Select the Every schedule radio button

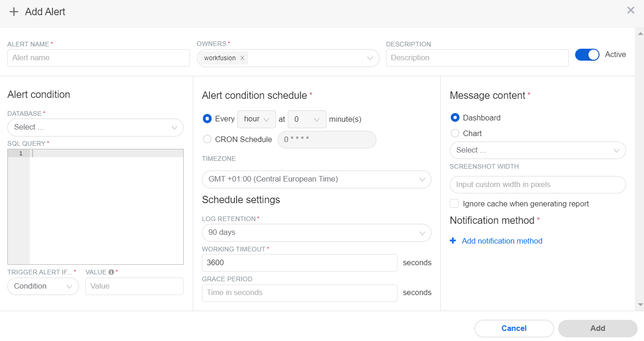[207, 119]
